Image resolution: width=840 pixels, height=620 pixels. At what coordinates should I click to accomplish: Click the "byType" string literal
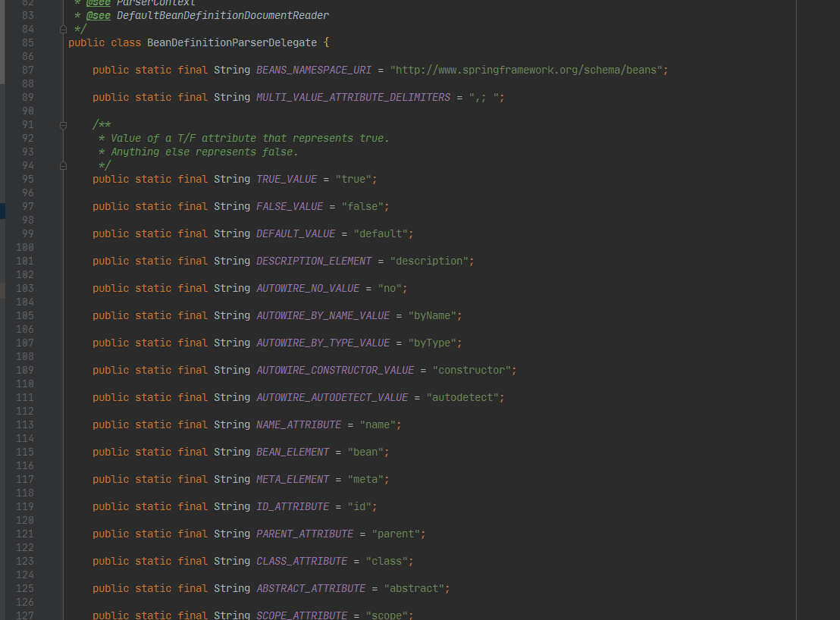click(432, 343)
